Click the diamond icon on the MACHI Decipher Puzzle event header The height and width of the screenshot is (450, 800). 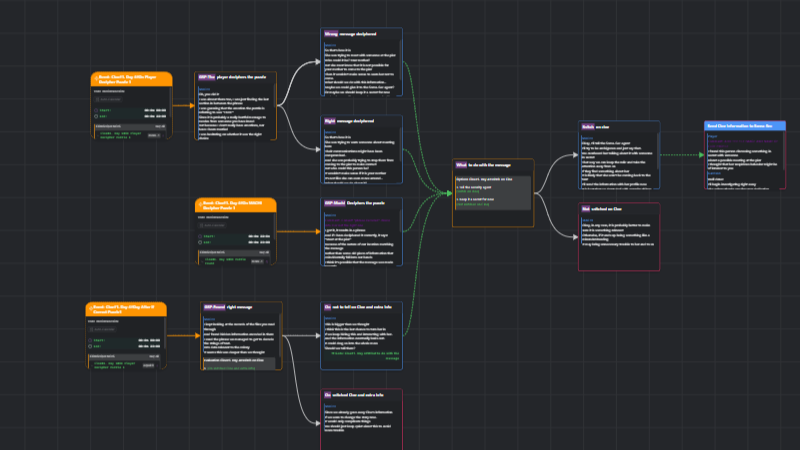[x=200, y=205]
